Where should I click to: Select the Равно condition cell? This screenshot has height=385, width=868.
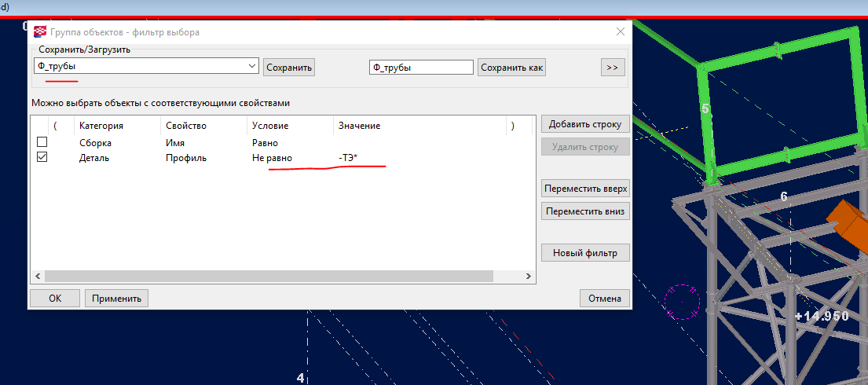point(265,143)
